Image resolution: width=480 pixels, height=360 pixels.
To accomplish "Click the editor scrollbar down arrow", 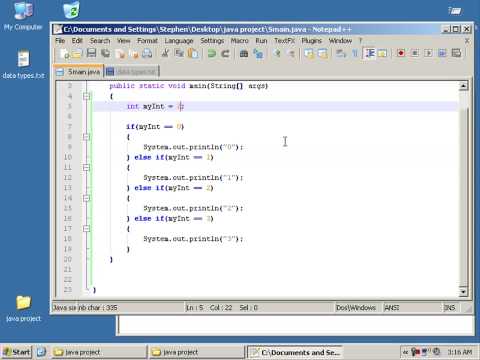I will (463, 292).
